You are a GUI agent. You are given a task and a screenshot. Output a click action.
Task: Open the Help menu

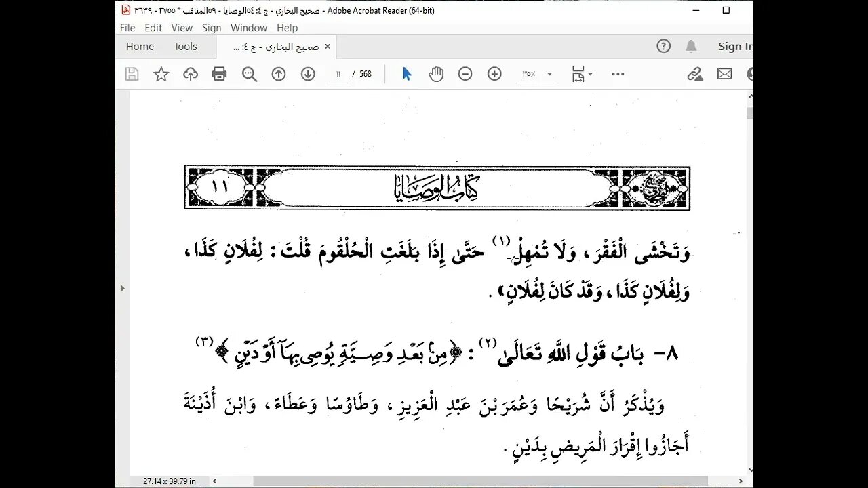coord(287,28)
